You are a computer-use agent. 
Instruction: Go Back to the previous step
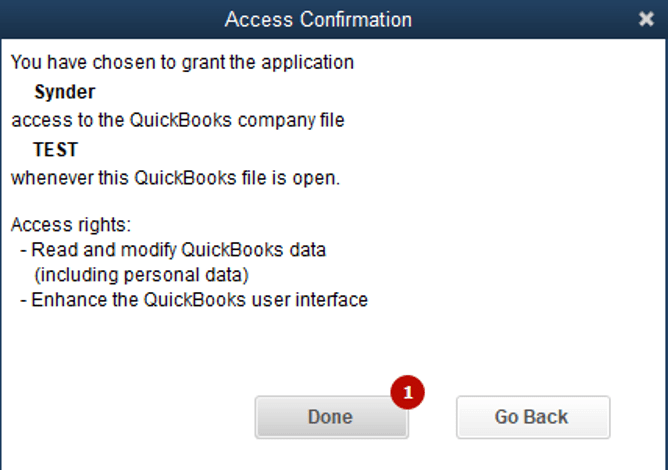click(533, 417)
